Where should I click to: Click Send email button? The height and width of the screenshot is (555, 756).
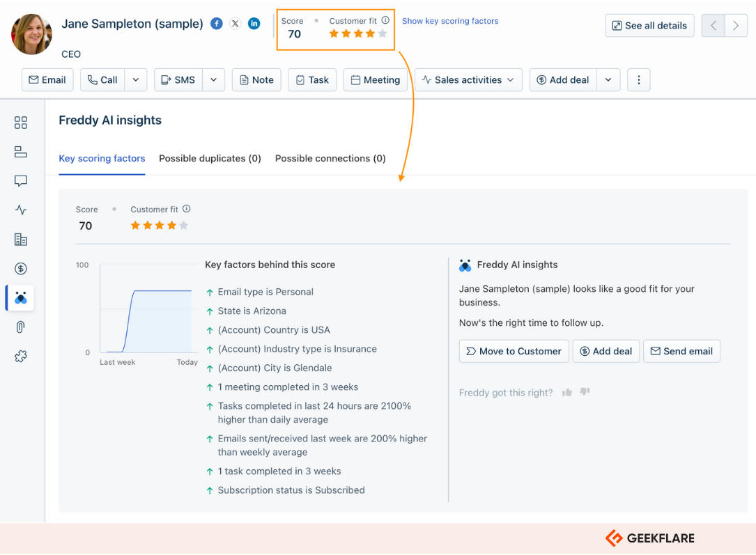681,351
